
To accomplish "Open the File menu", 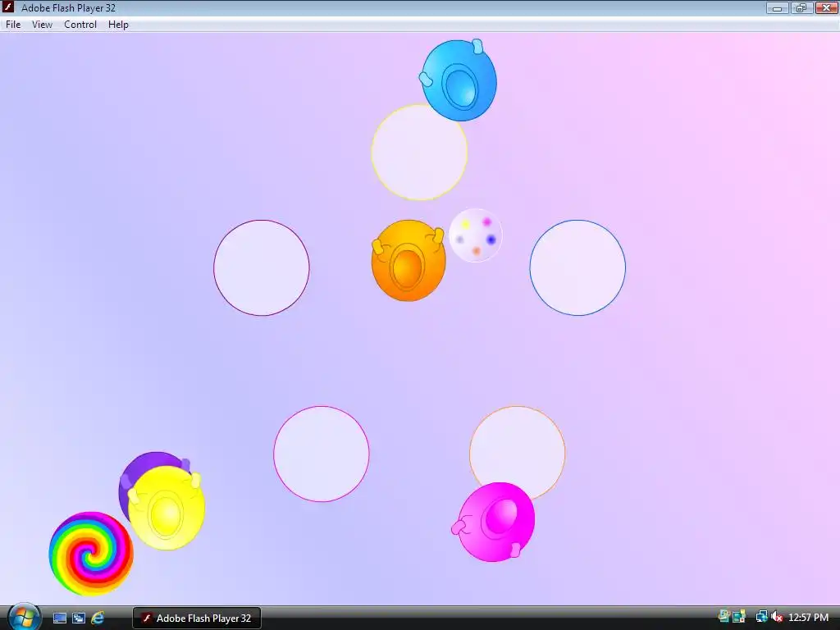I will click(13, 25).
